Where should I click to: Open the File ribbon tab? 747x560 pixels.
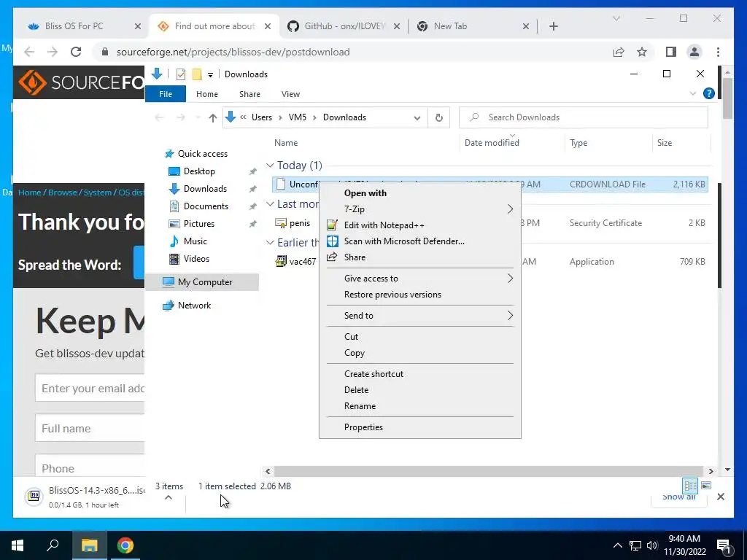166,94
